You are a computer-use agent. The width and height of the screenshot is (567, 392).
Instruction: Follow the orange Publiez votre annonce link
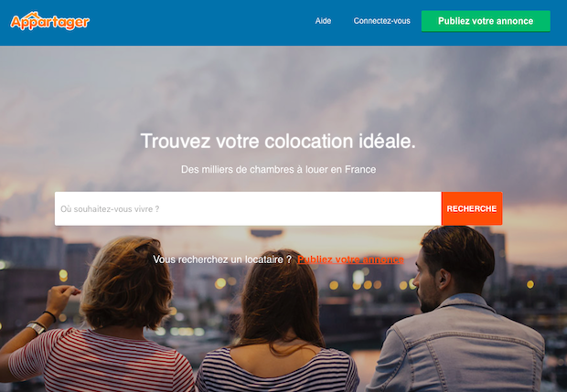point(350,260)
